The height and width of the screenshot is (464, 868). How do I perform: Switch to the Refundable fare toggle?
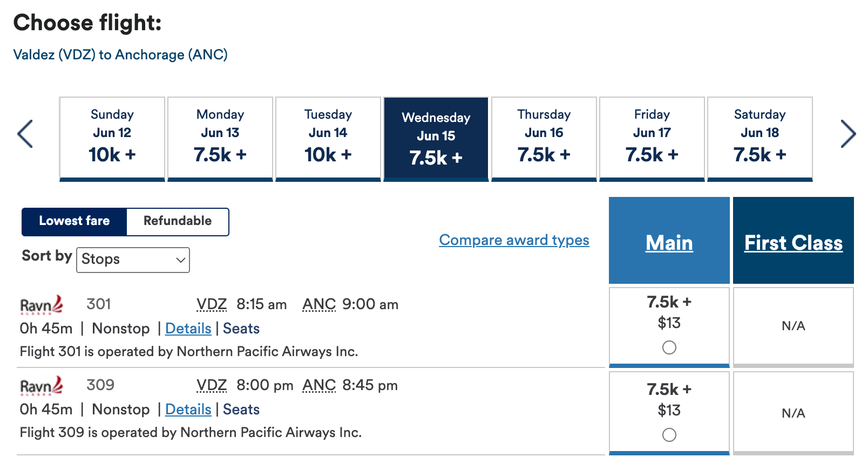(177, 221)
